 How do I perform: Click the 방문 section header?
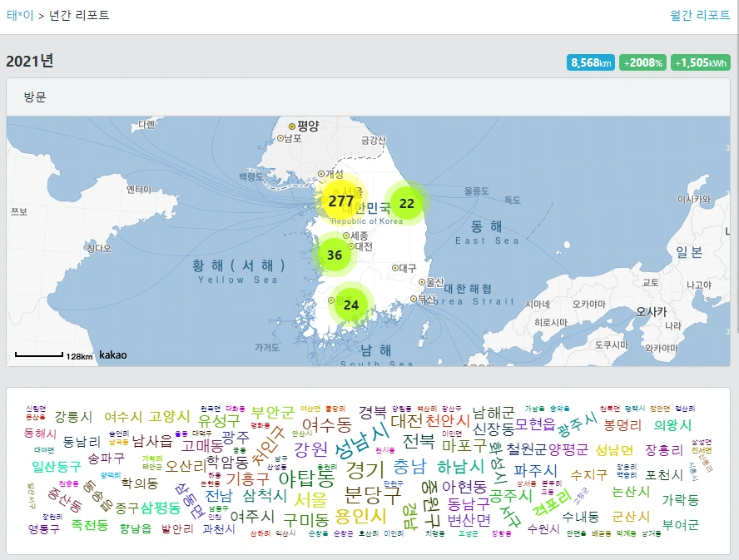pyautogui.click(x=35, y=97)
